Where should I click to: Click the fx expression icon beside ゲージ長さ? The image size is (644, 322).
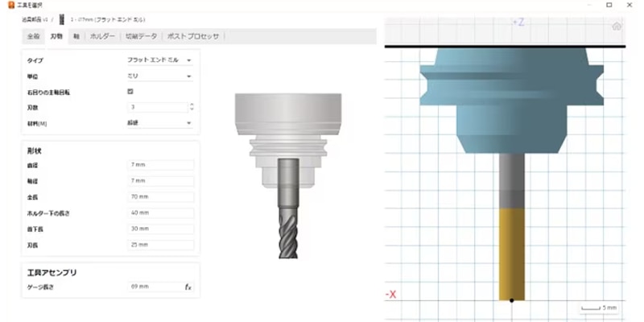[188, 287]
